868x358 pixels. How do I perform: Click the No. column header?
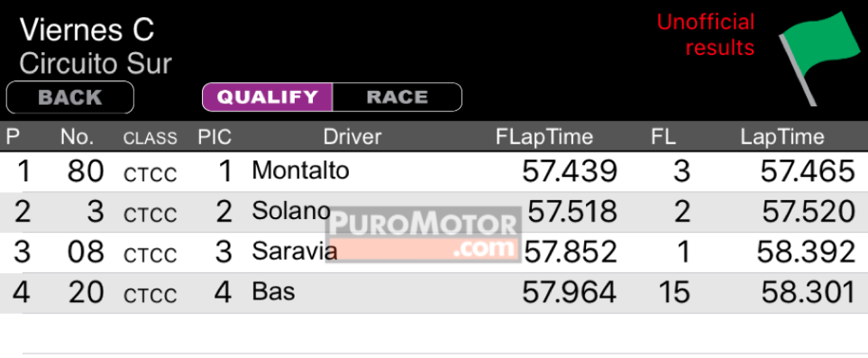(x=77, y=137)
